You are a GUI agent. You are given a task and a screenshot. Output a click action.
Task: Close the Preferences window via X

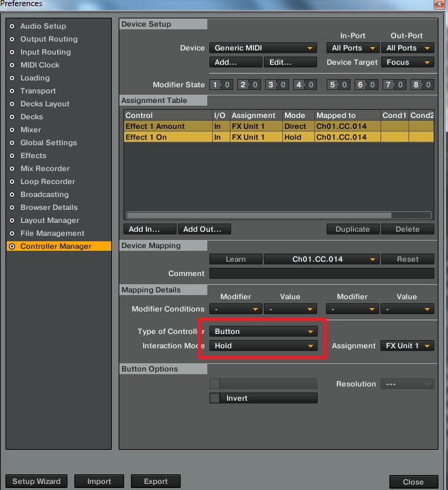click(x=439, y=4)
